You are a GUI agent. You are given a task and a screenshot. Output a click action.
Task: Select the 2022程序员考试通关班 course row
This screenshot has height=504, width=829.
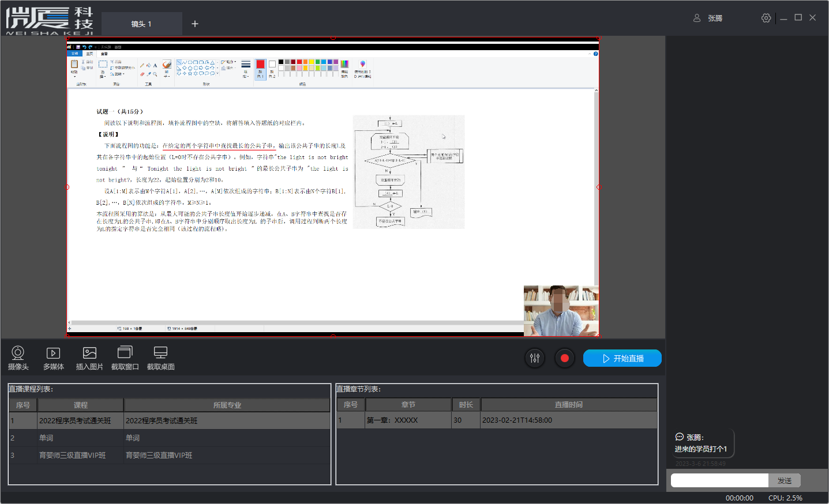(75, 420)
